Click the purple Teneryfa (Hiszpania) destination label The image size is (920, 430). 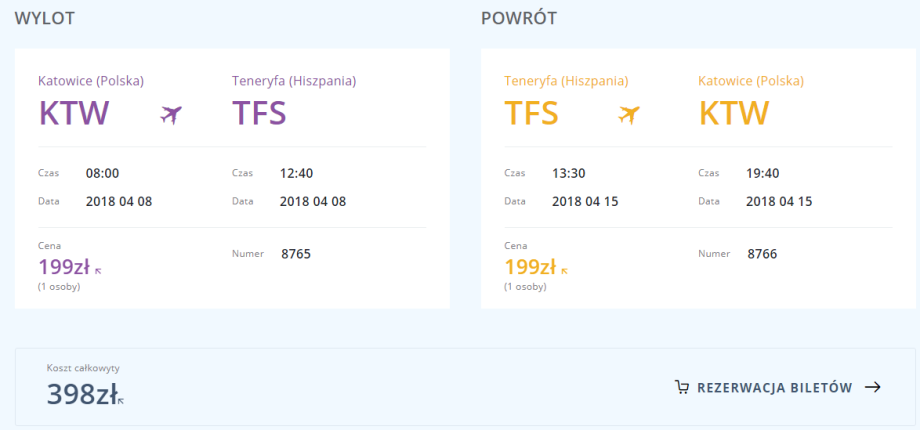tap(293, 81)
